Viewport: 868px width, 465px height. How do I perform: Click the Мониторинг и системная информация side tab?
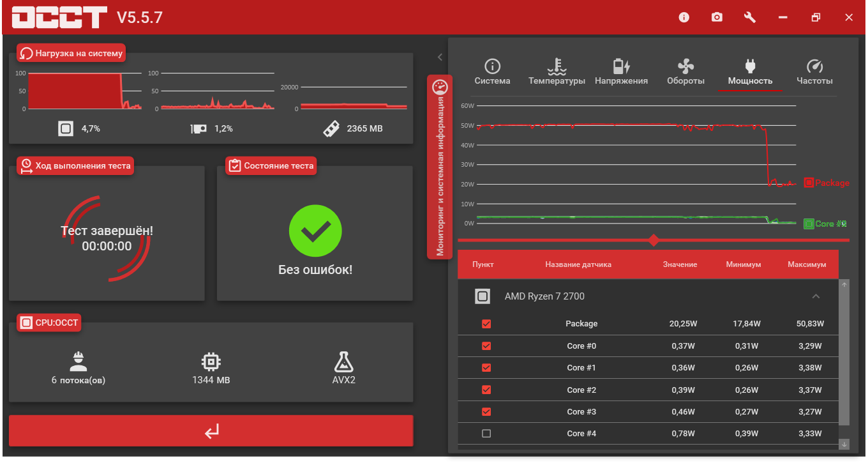click(439, 167)
